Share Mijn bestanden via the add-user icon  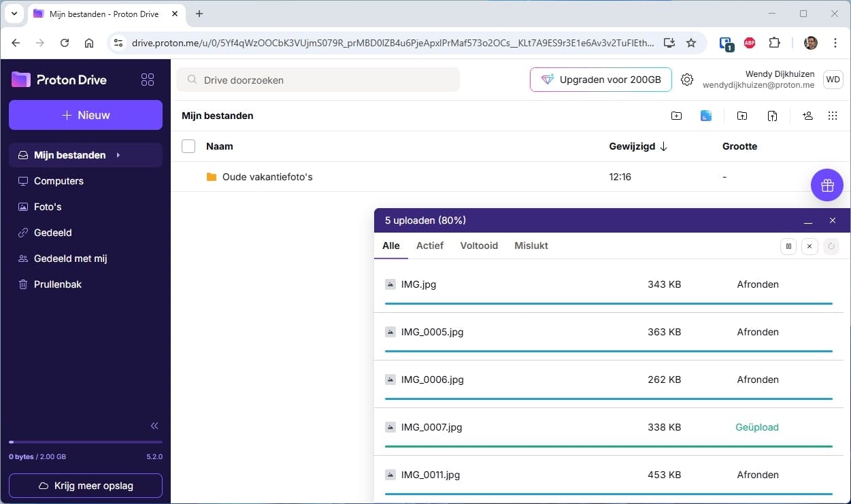pos(807,116)
